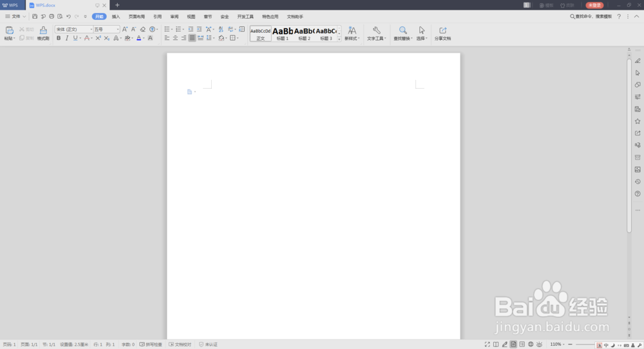
Task: Click the picture icon in right sidebar
Action: coord(638,169)
